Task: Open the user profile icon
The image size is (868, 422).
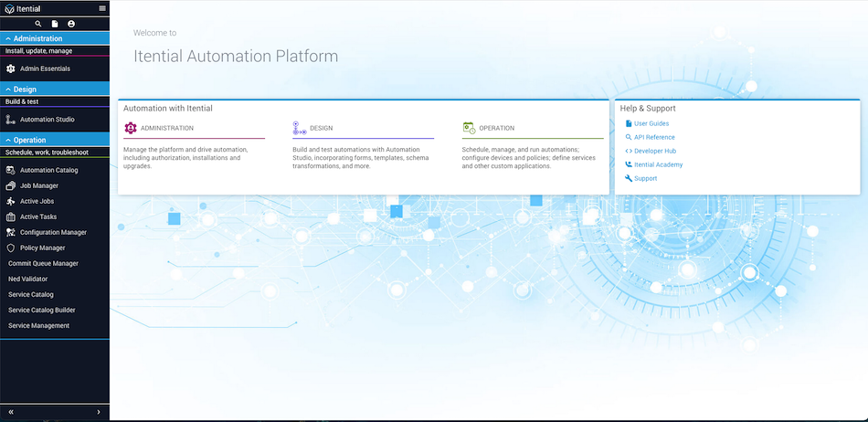Action: pos(71,24)
